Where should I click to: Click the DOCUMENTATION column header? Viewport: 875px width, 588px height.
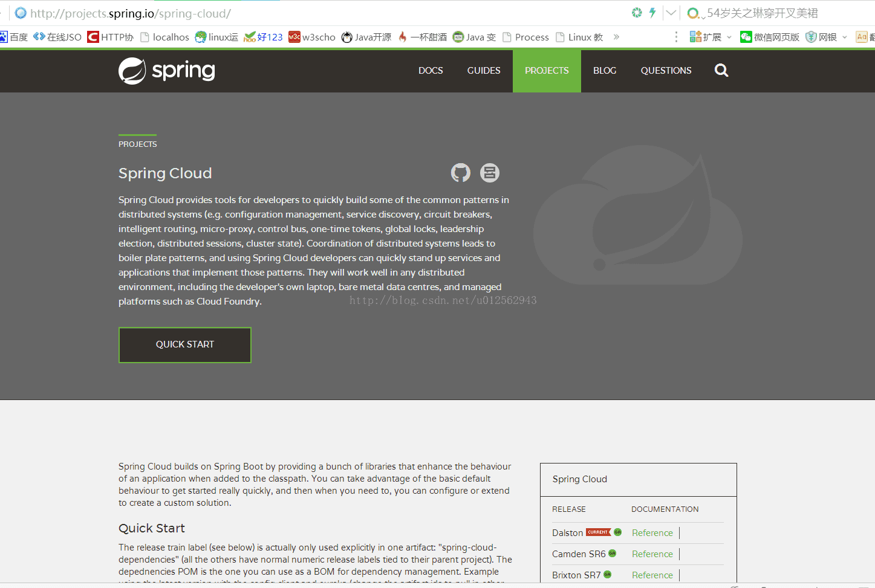pyautogui.click(x=665, y=509)
